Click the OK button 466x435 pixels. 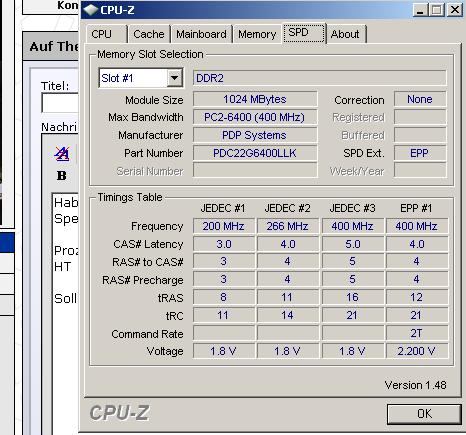(x=424, y=414)
